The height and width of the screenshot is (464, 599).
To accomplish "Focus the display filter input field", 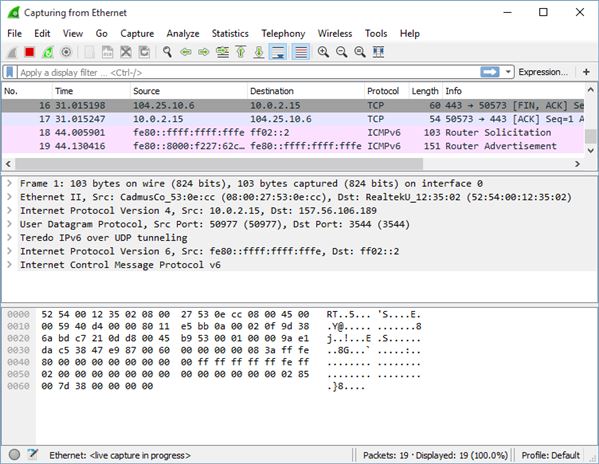I will tap(248, 72).
